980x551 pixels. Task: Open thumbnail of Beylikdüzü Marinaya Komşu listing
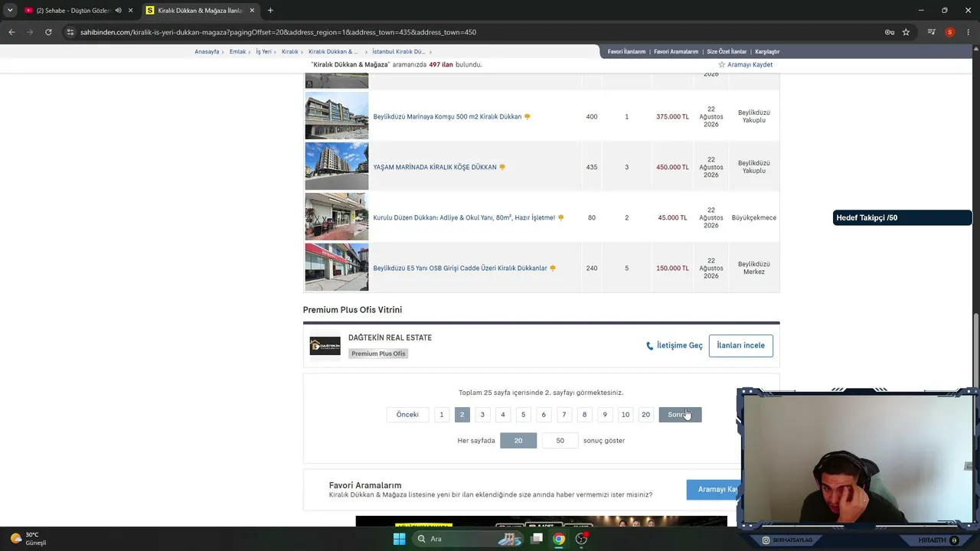point(337,116)
